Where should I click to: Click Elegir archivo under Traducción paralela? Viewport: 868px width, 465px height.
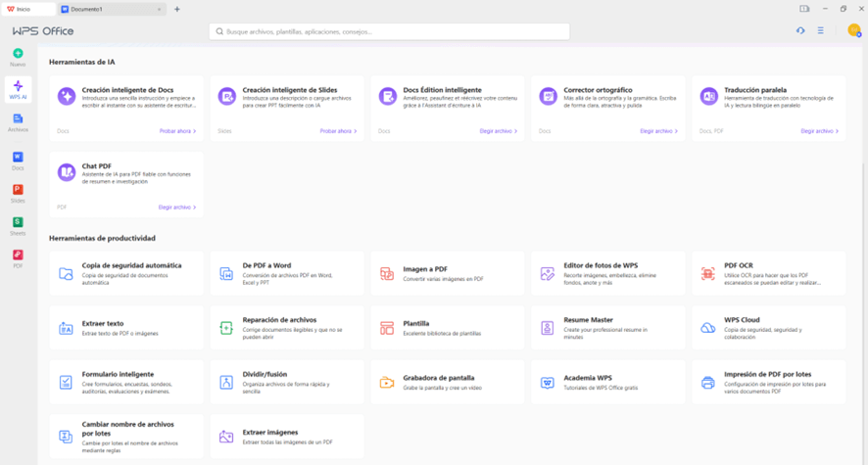(x=819, y=131)
